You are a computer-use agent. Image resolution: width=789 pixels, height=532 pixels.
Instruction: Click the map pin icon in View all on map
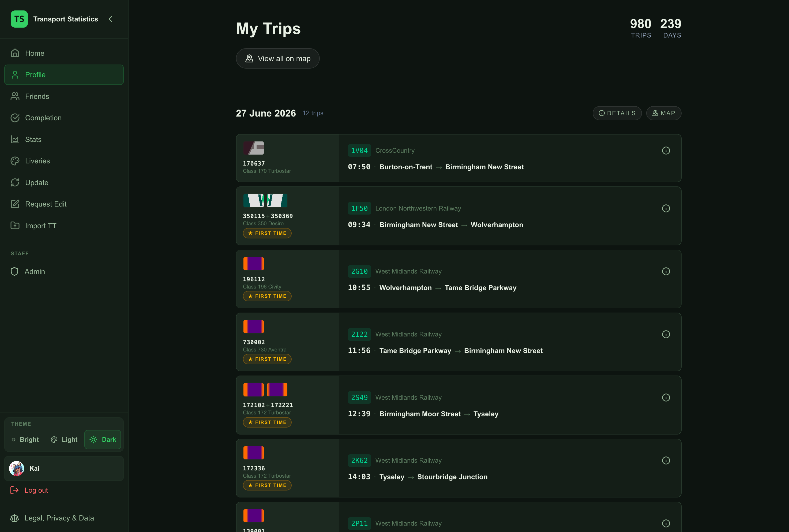point(249,58)
